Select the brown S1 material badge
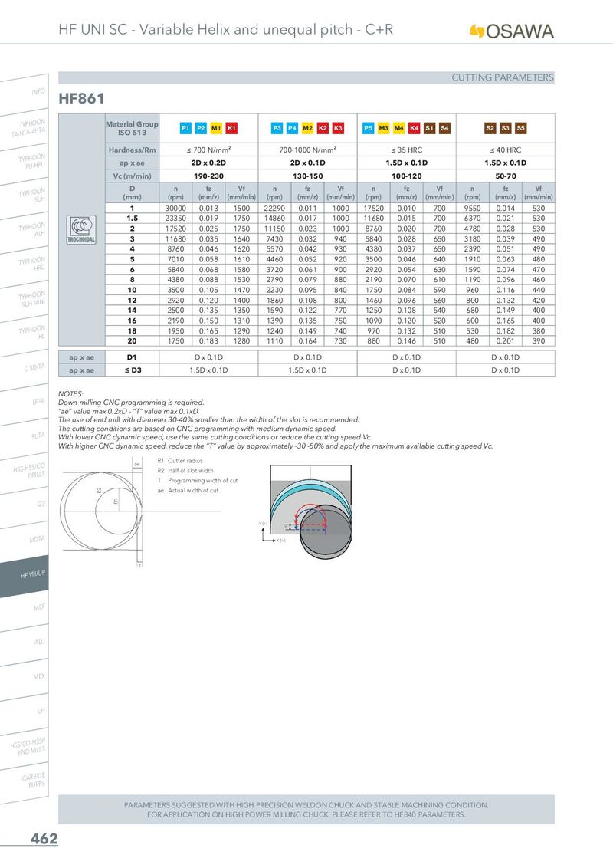The width and height of the screenshot is (613, 868). tap(429, 128)
